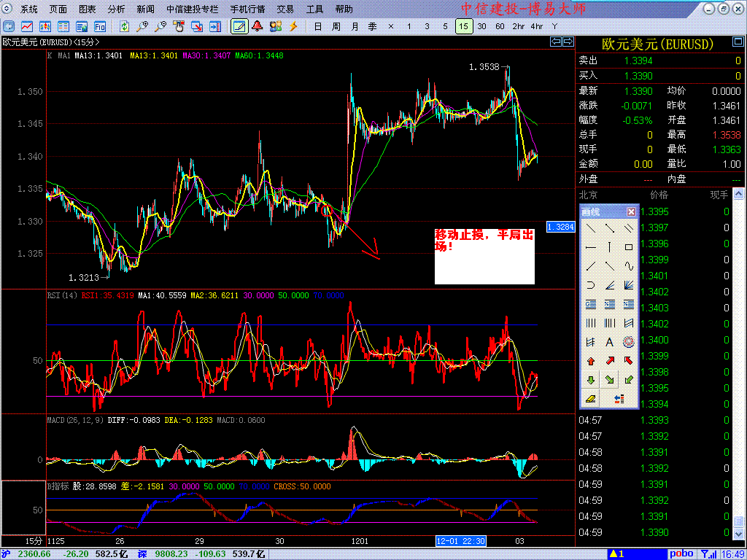
Task: Close the 画线 drawing palette
Action: coord(631,212)
